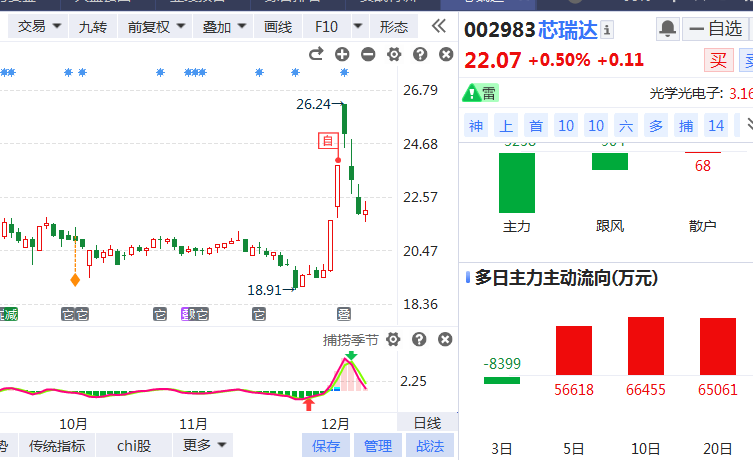Click stock code 002983

point(499,30)
